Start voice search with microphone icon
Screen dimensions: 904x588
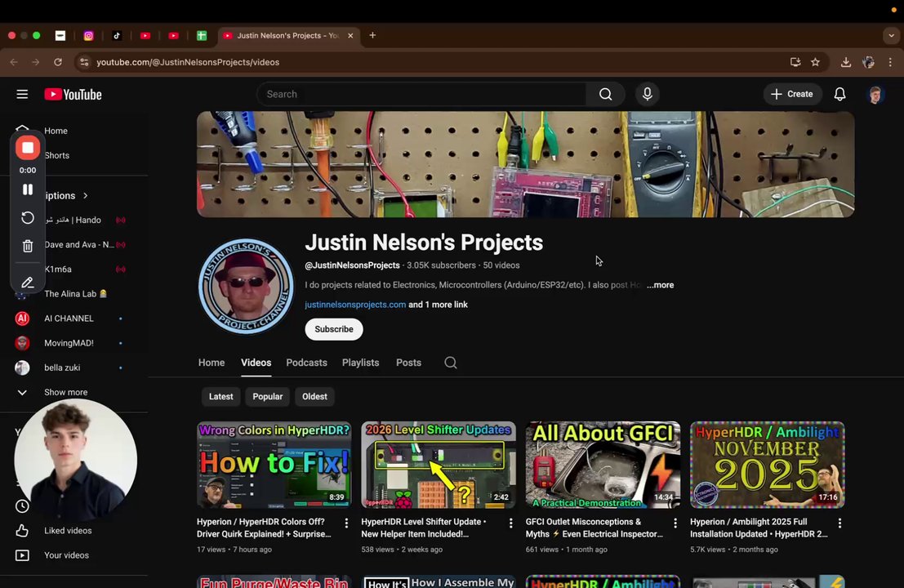(648, 94)
